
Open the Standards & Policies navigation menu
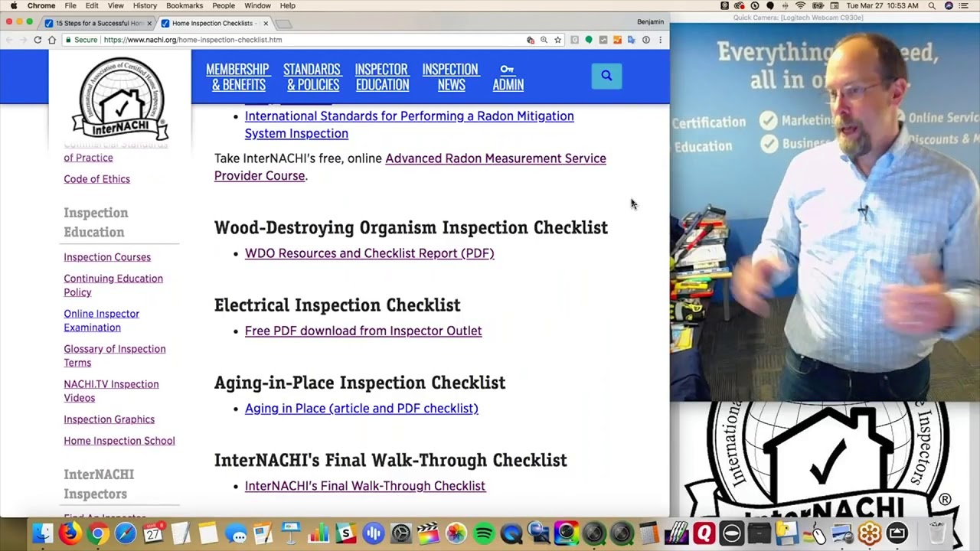pyautogui.click(x=312, y=77)
